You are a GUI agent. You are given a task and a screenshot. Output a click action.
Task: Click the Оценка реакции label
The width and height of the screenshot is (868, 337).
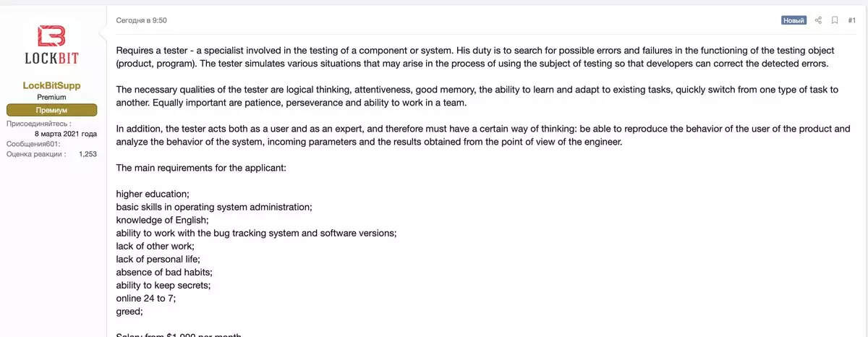coord(35,154)
